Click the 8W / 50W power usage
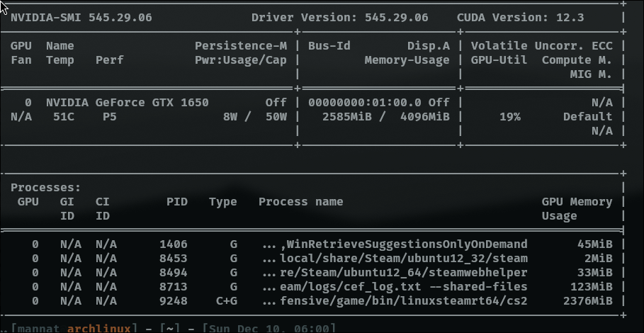Screen dimensions: 644x333 click(x=254, y=116)
